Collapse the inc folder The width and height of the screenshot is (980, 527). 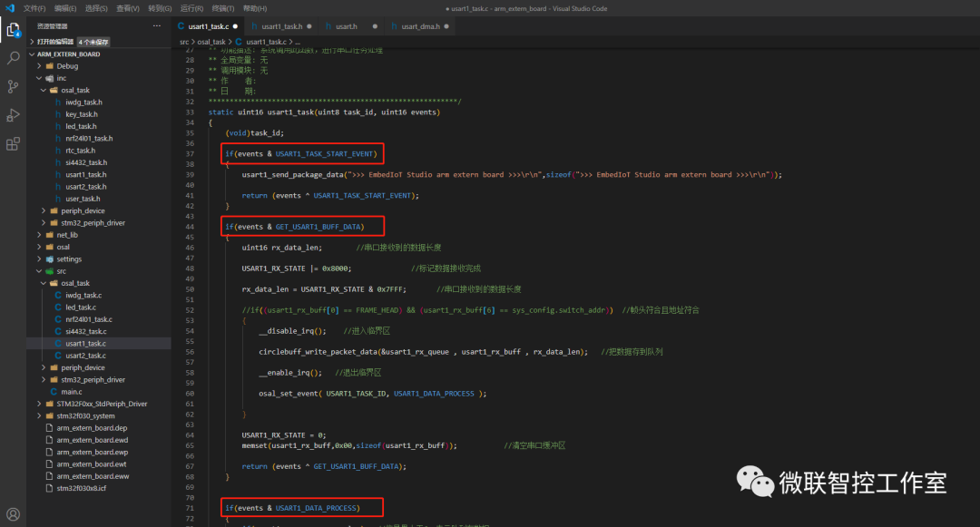click(61, 78)
